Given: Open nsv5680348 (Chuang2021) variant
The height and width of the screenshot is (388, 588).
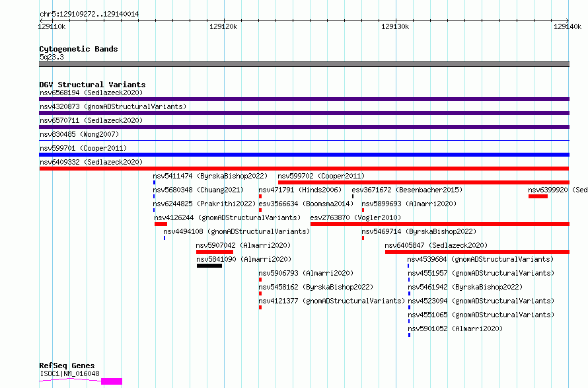Looking at the screenshot, I should tap(198, 190).
